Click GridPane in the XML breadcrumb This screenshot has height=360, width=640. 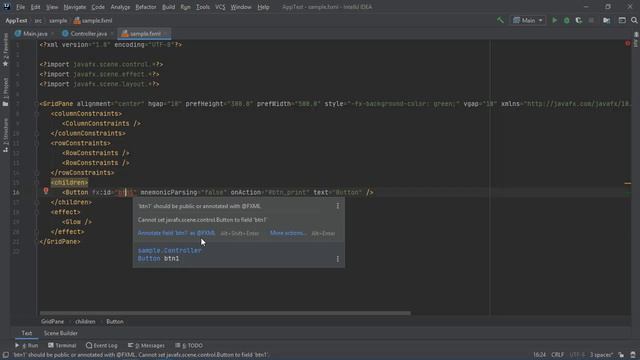point(52,322)
